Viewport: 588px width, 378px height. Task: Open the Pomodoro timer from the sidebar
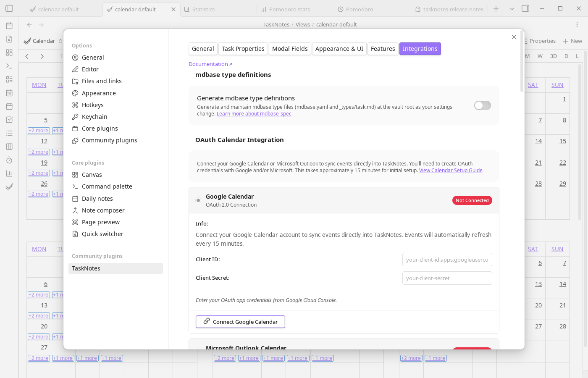point(9,160)
